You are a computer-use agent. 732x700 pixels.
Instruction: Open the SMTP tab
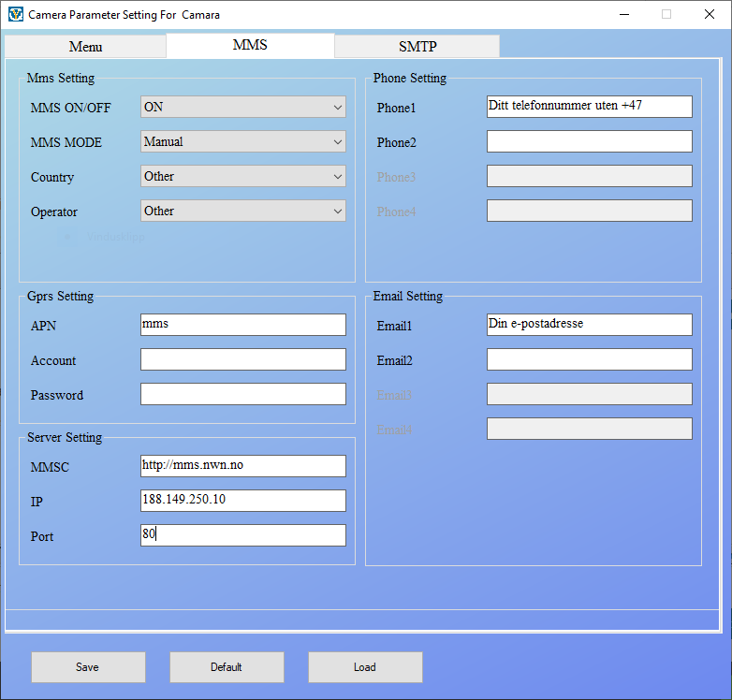coord(417,47)
